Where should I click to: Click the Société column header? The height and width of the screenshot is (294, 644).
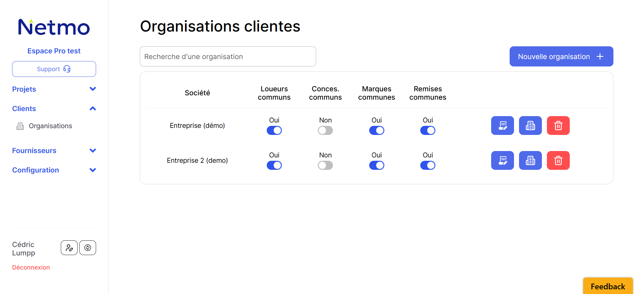coord(197,93)
